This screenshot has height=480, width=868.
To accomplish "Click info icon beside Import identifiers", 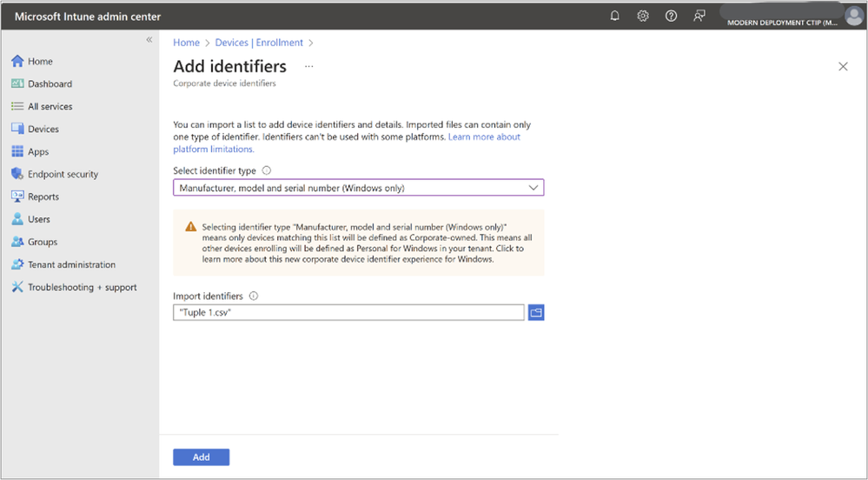I will pos(254,296).
